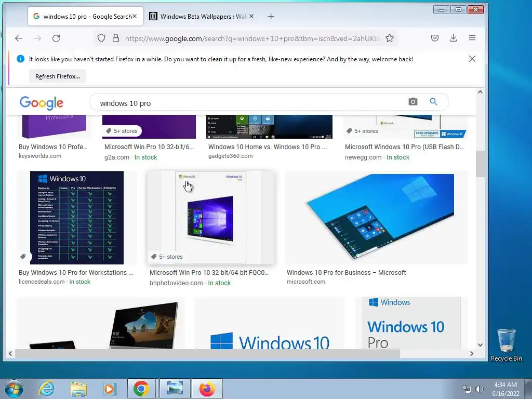Click the Google logo
This screenshot has width=532, height=399.
42,103
